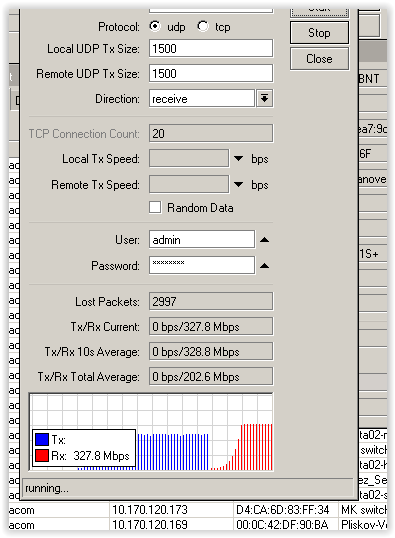Screen dimensions: 395x538
Task: Click Rx 327.8 Mbps legend text
Action: [90, 456]
